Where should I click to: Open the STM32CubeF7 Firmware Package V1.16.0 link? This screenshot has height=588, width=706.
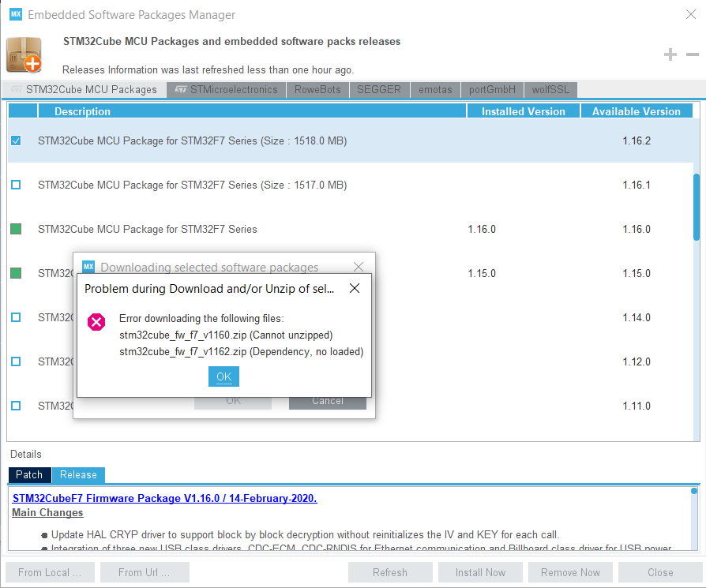(x=165, y=498)
